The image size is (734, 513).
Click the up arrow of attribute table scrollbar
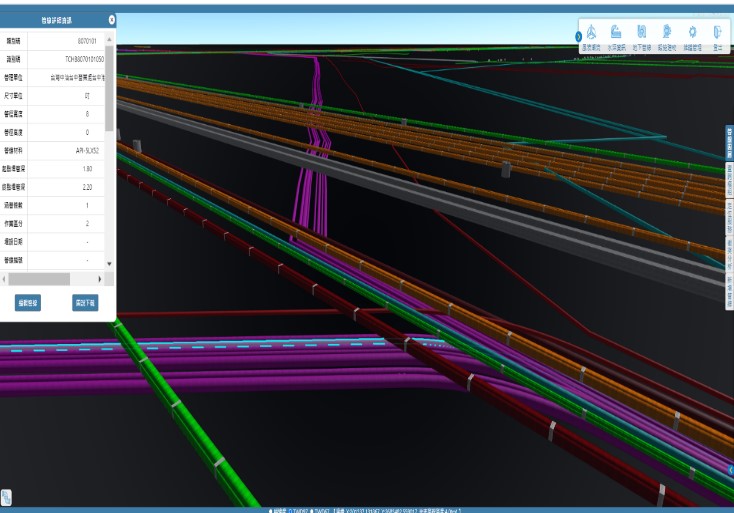[x=109, y=39]
